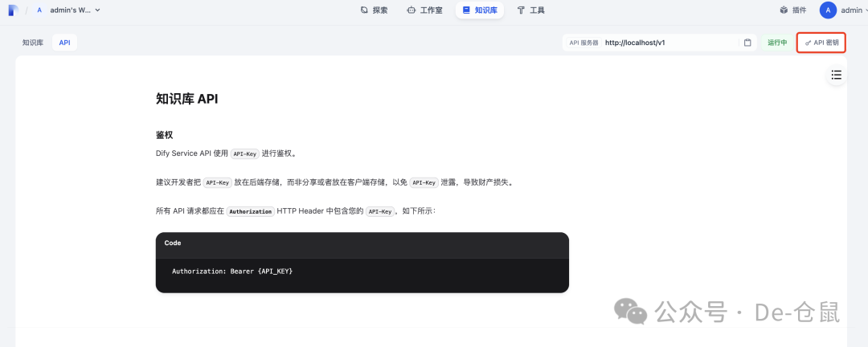Open the 探索 tab

point(374,10)
